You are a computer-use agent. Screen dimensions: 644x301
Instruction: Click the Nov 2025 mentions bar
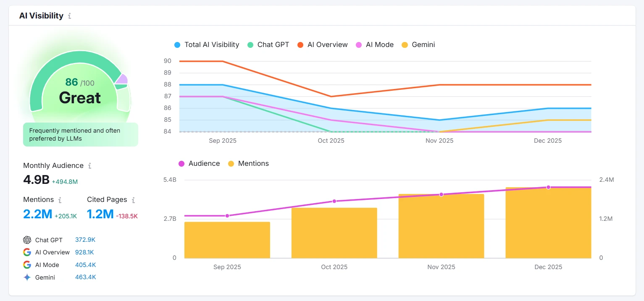pyautogui.click(x=441, y=226)
